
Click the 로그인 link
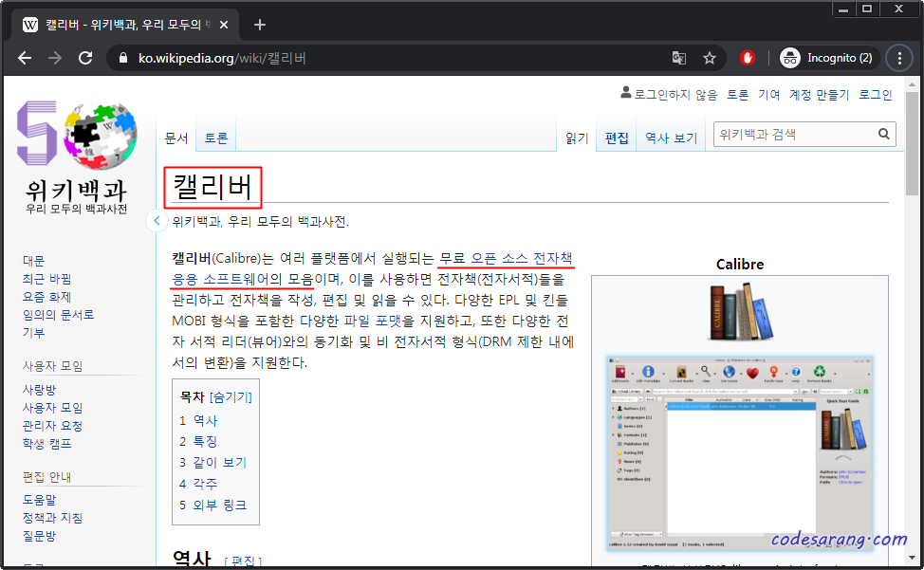(875, 95)
